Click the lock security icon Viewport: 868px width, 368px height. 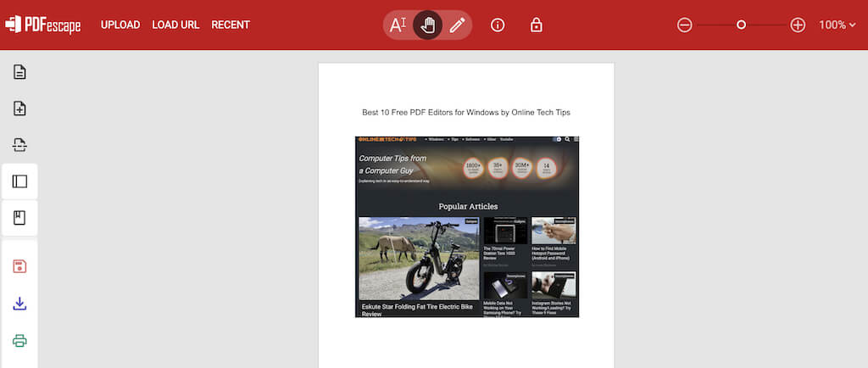(536, 25)
